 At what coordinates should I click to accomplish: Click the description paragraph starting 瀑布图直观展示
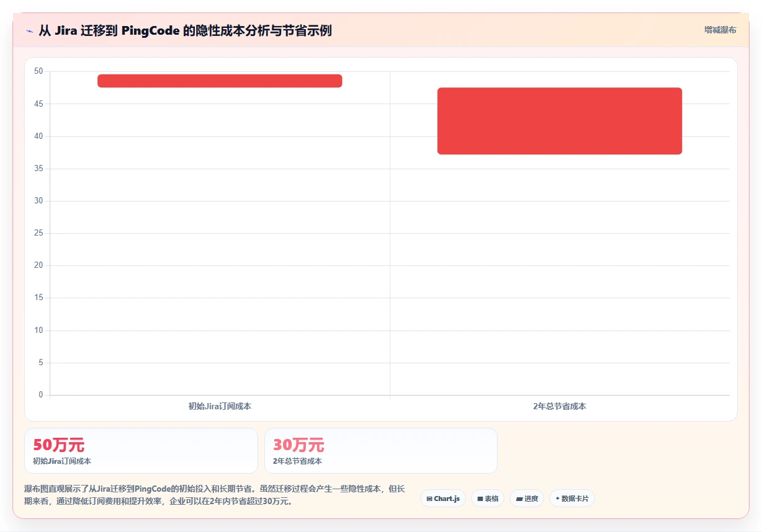coord(215,495)
